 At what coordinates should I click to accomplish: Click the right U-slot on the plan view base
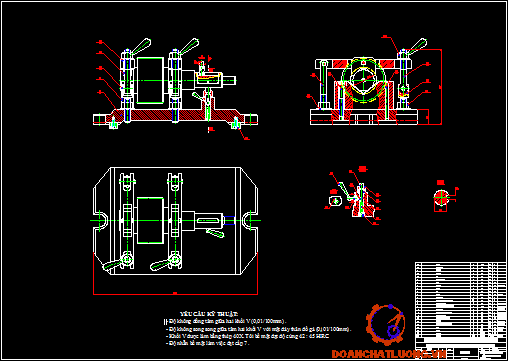coord(250,221)
